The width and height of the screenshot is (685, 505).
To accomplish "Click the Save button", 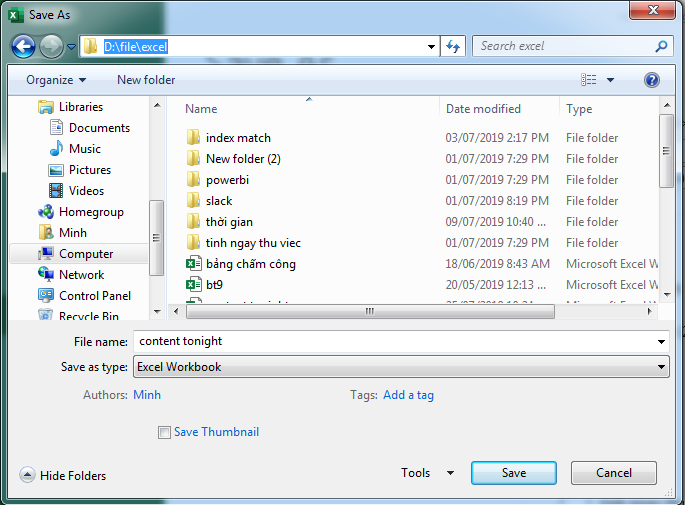I will [x=514, y=473].
